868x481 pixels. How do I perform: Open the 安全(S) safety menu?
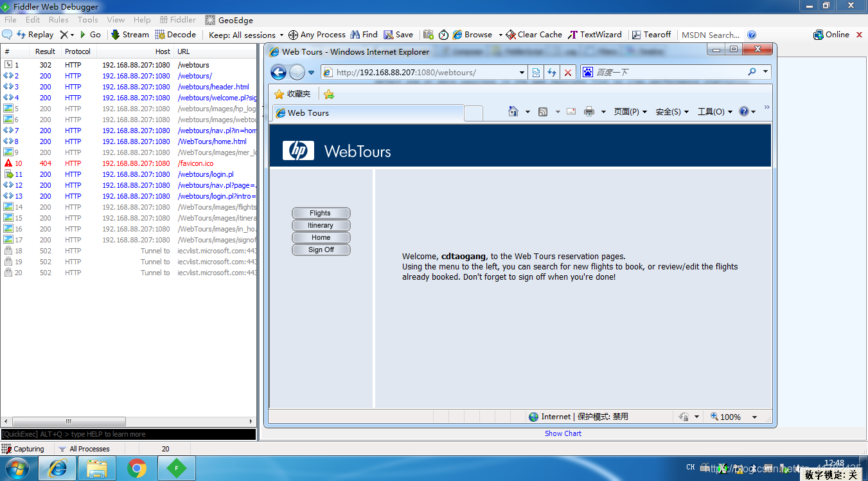point(672,112)
